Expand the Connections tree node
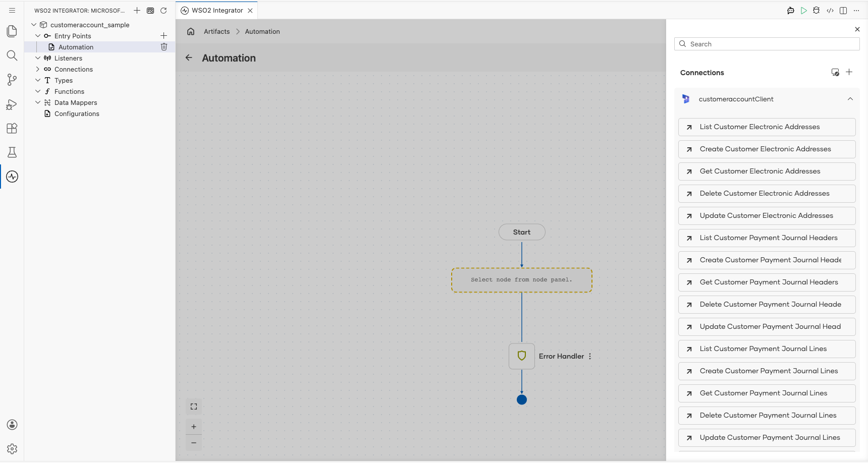Image resolution: width=868 pixels, height=463 pixels. 38,69
